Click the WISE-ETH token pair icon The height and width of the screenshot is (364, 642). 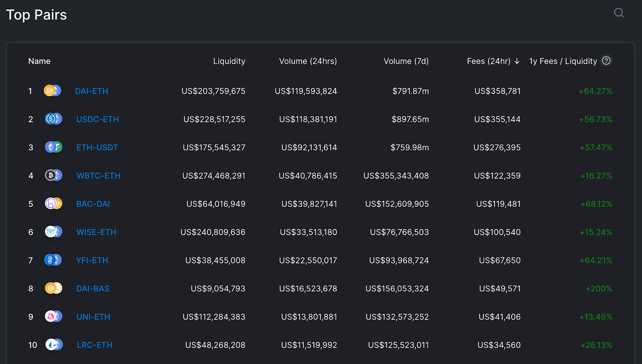pos(53,232)
